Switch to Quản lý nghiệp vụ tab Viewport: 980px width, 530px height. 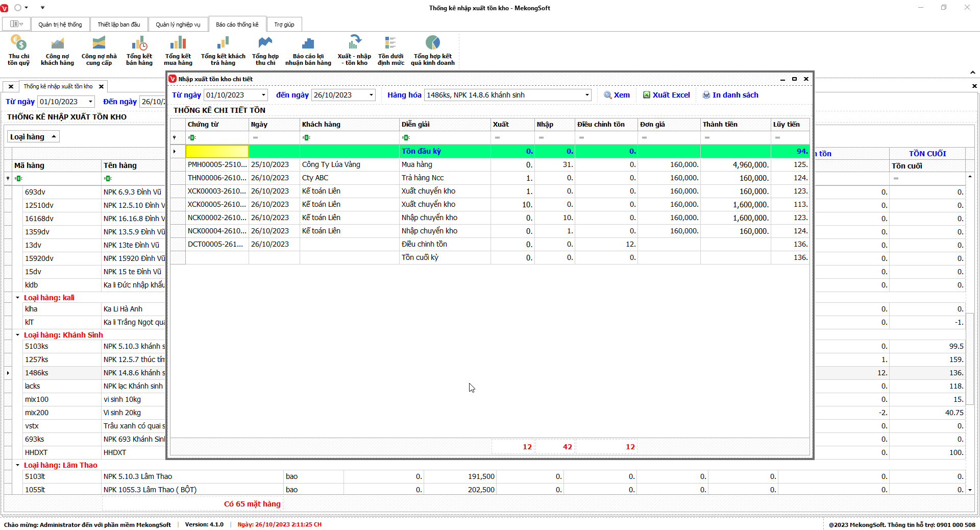(178, 25)
